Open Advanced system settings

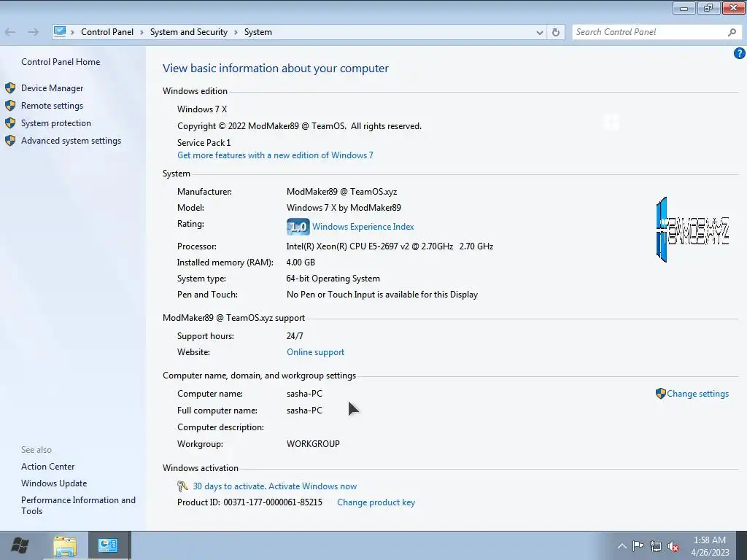click(x=71, y=141)
